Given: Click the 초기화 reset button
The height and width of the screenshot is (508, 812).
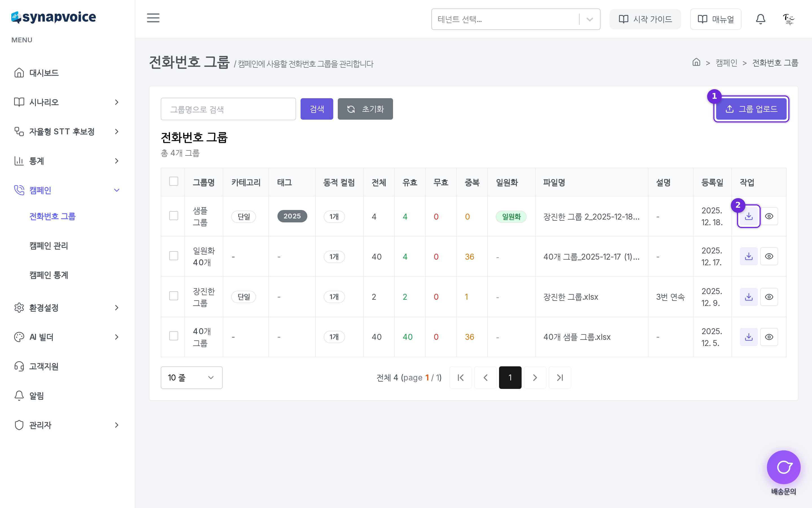Looking at the screenshot, I should 365,109.
